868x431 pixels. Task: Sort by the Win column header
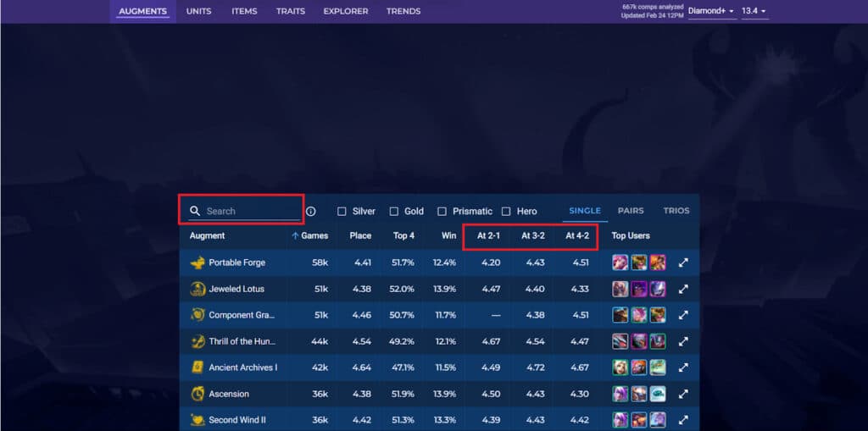(x=449, y=235)
